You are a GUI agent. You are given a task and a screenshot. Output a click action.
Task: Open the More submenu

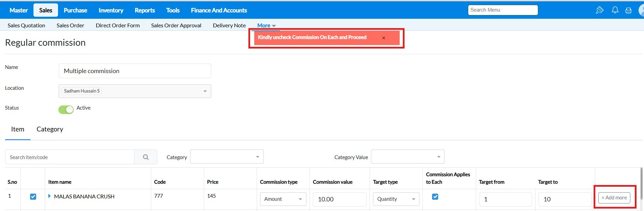(266, 26)
